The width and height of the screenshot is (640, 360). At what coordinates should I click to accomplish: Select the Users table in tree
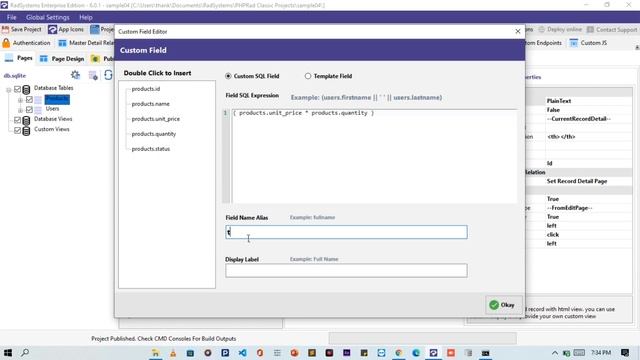pos(52,109)
